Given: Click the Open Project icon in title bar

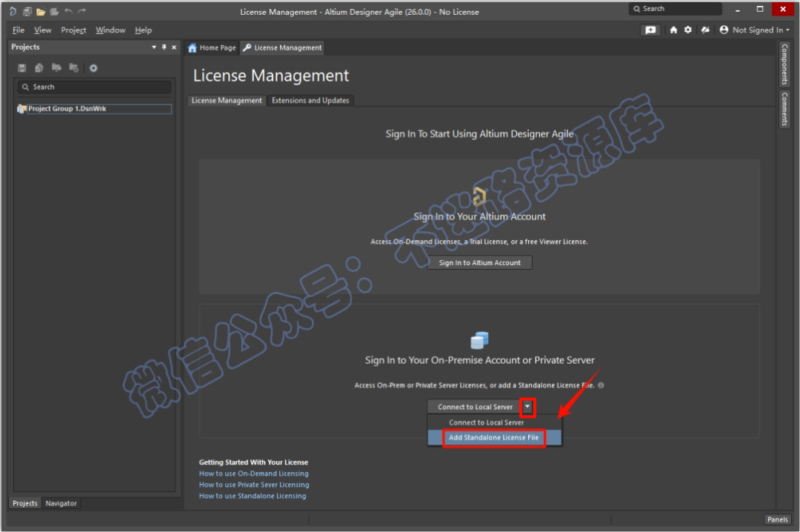Looking at the screenshot, I should pos(54,11).
